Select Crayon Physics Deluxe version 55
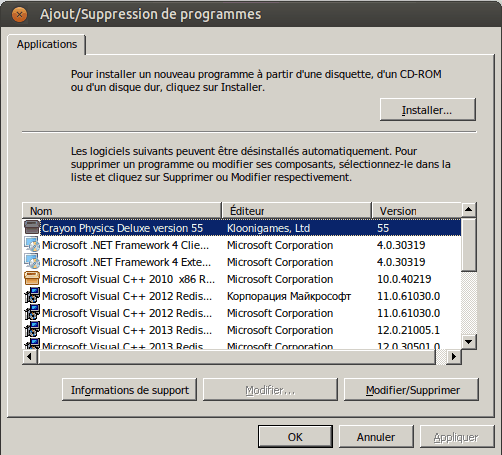This screenshot has height=455, width=502. tap(122, 228)
